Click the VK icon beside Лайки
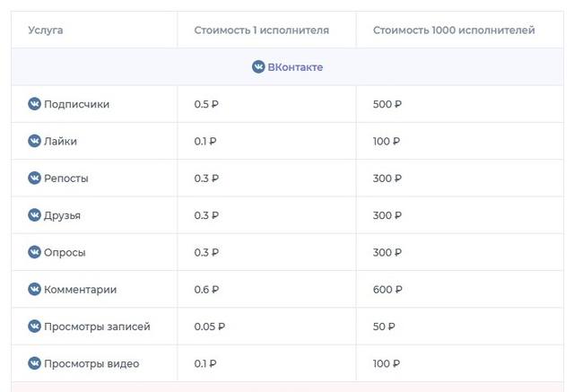This screenshot has width=574, height=392. click(34, 141)
